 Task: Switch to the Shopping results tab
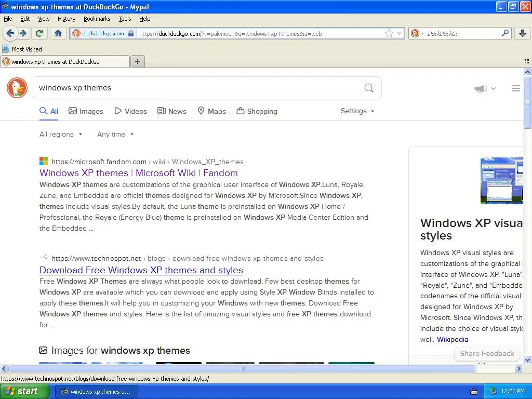(257, 111)
